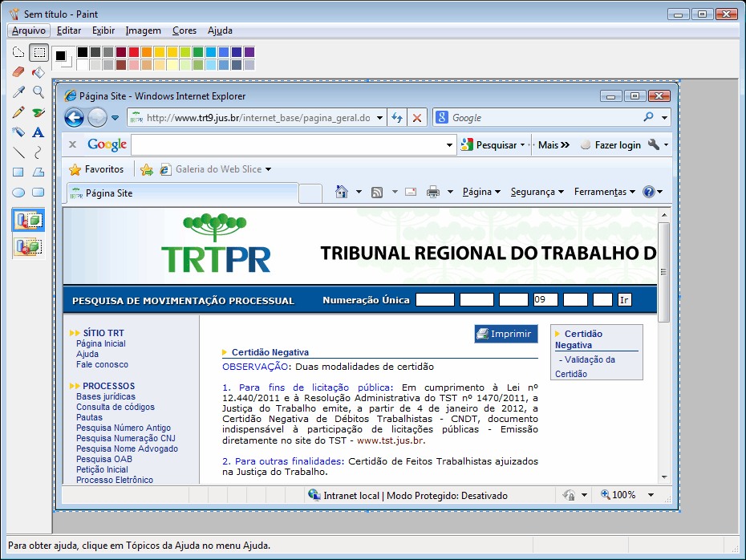The height and width of the screenshot is (560, 746).
Task: Click the web page scroll down arrow
Action: (x=664, y=477)
